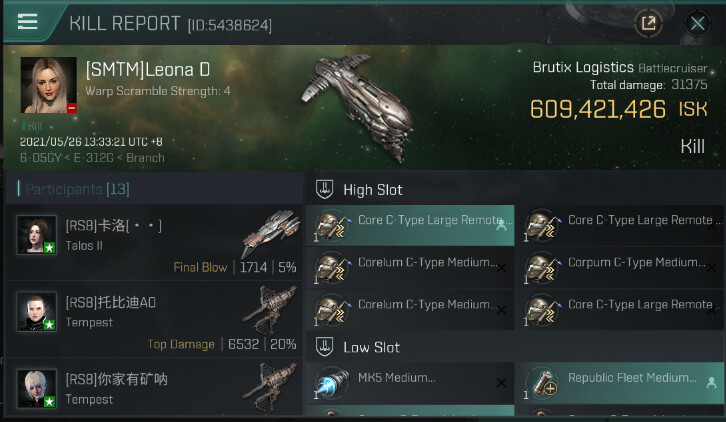Viewport: 726px width, 422px height.
Task: Open the hamburger menu icon
Action: [27, 22]
